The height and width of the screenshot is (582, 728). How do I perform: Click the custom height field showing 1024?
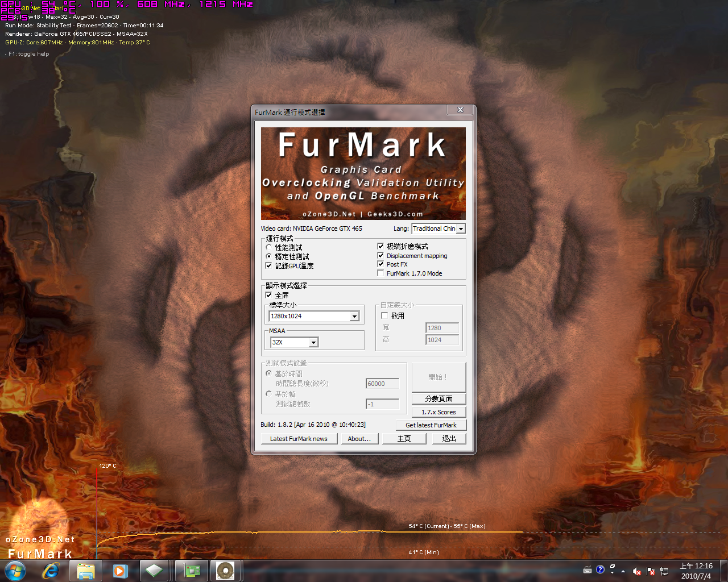pos(442,340)
